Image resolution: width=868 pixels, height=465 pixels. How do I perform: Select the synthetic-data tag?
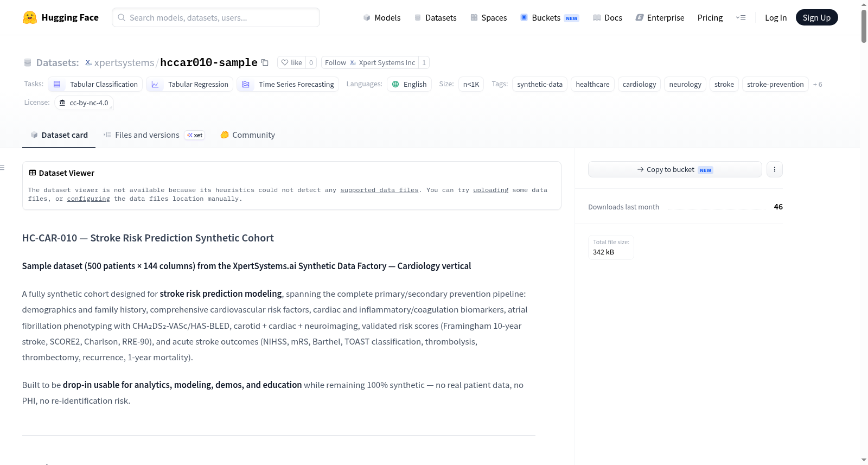click(x=540, y=84)
